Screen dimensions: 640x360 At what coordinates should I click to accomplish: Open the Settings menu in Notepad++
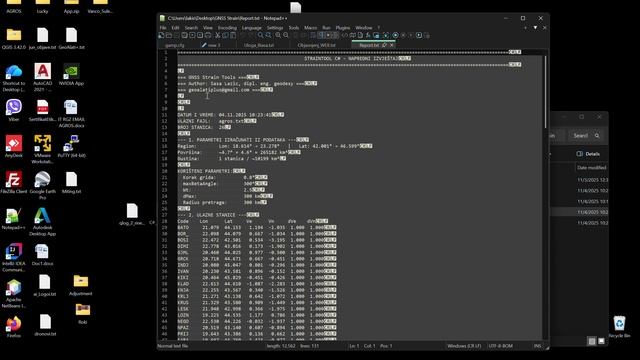point(275,28)
